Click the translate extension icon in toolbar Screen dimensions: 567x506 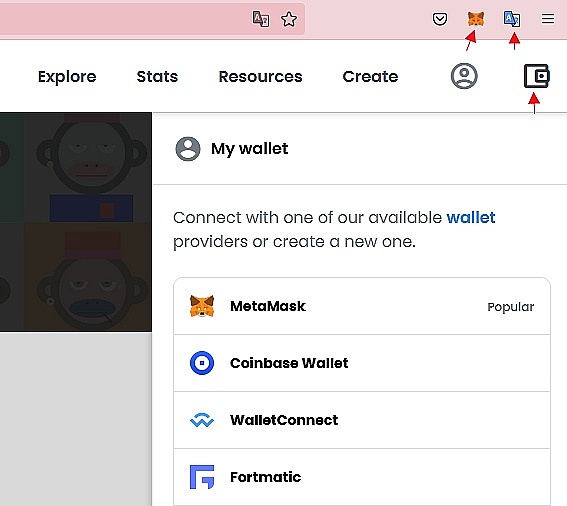click(x=512, y=19)
